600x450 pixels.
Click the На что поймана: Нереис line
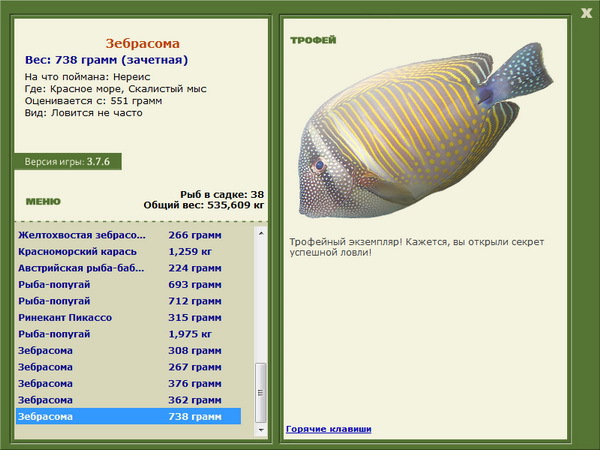[87, 77]
